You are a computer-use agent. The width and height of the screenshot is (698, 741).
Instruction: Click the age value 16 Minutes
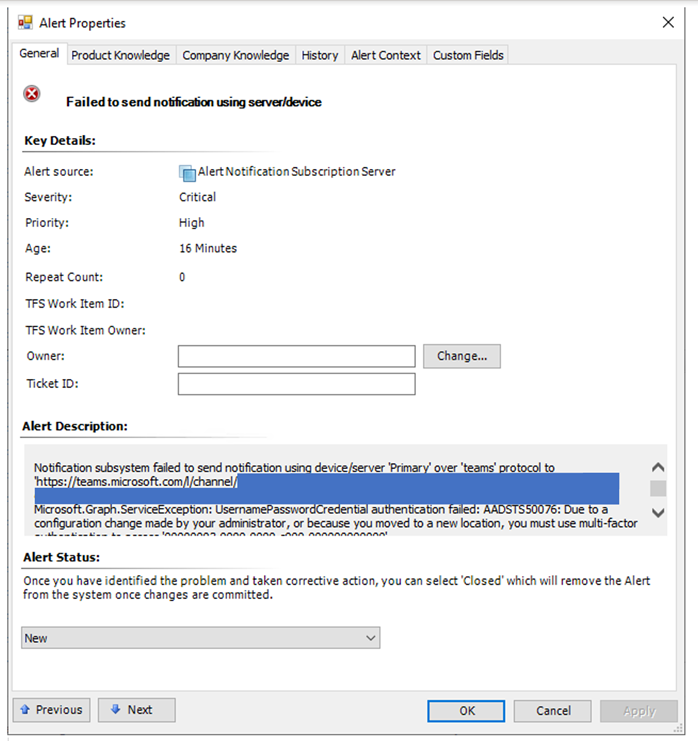coord(208,248)
